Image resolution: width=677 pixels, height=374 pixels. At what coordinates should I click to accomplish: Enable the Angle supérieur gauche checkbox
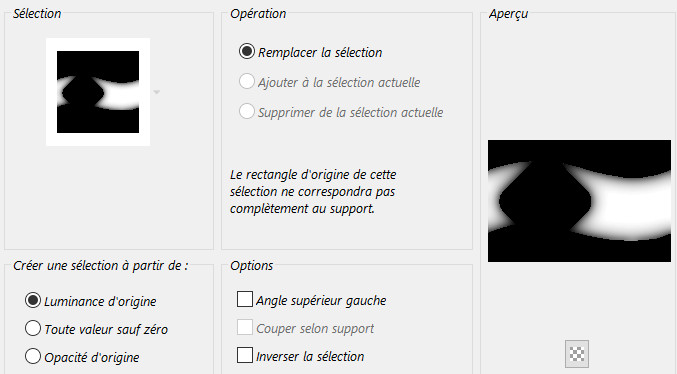coord(245,299)
